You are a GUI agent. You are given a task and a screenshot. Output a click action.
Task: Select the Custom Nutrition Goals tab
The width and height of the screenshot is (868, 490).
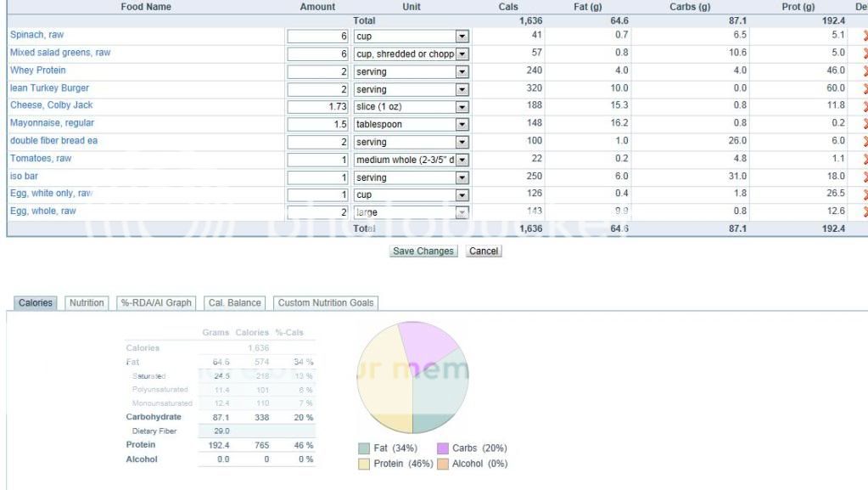[325, 303]
